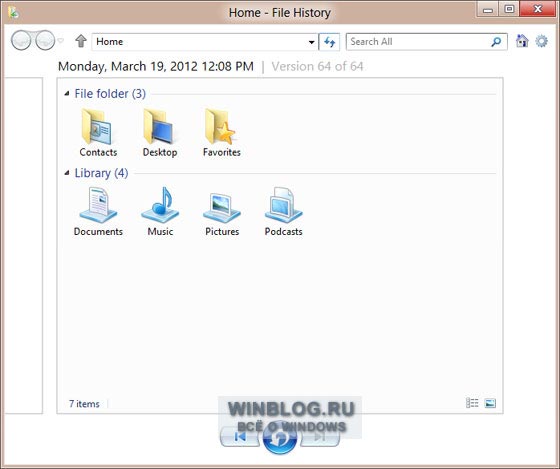Collapse the Library (4) group
The height and width of the screenshot is (469, 560).
tap(67, 173)
